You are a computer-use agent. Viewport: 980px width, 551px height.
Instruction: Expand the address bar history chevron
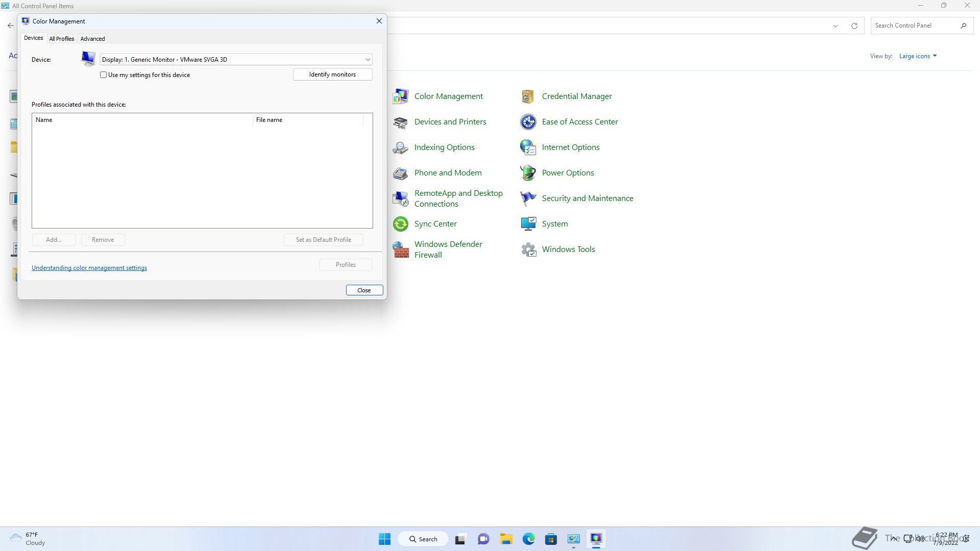tap(836, 26)
